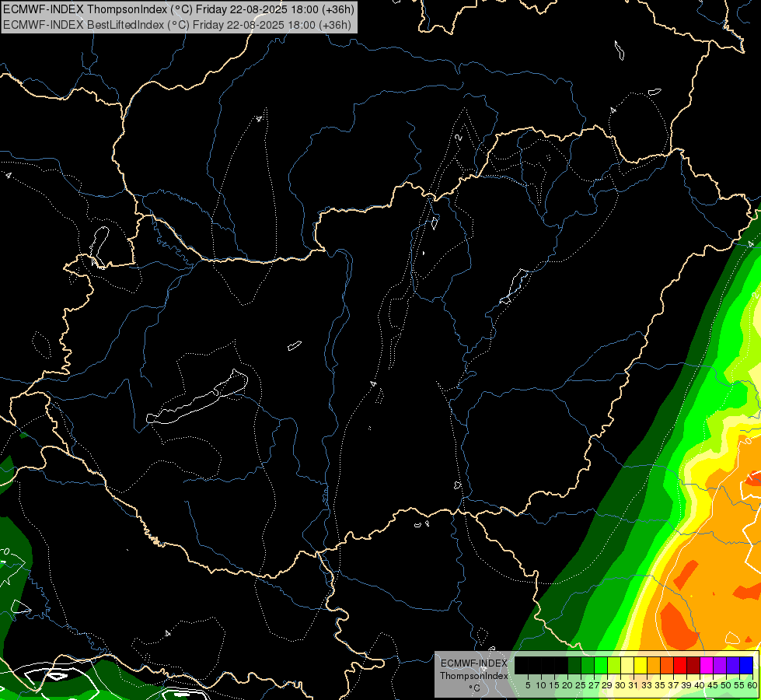This screenshot has width=761, height=700.
Task: Select the ECMWF-INDEX BestLiftedIndex title line
Action: coord(176,25)
